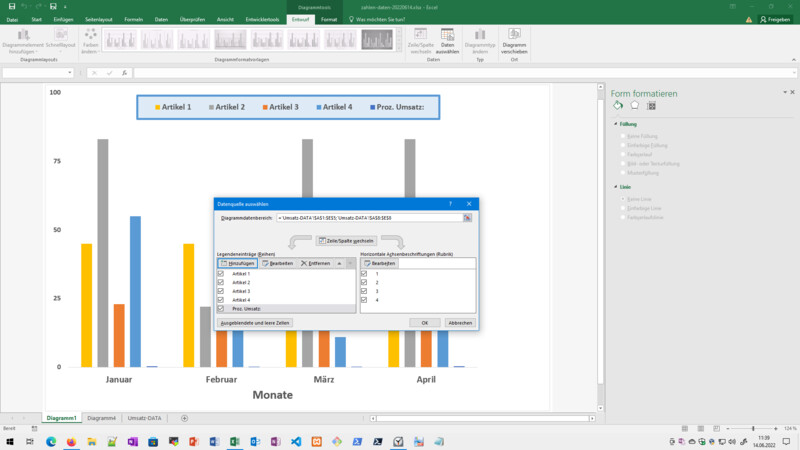Click Entfernen to remove the series
The image size is (800, 450).
[x=315, y=263]
